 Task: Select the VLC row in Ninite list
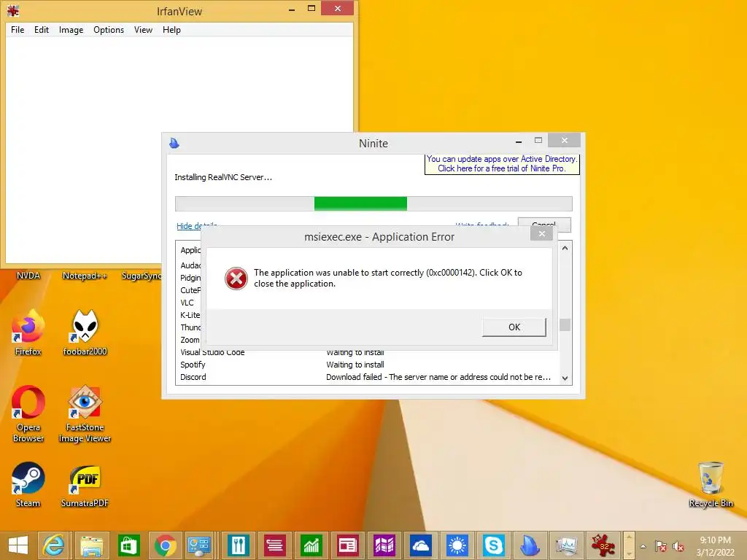coord(187,303)
